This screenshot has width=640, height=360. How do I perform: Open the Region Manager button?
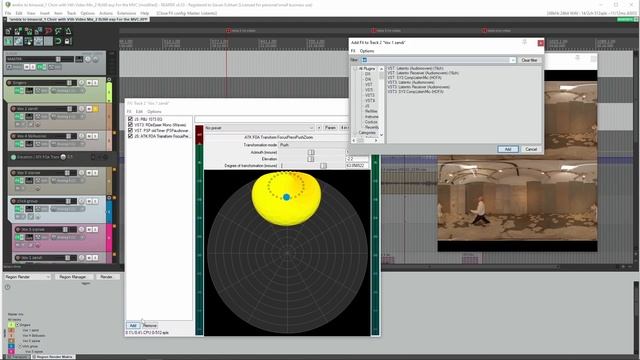coord(73,277)
